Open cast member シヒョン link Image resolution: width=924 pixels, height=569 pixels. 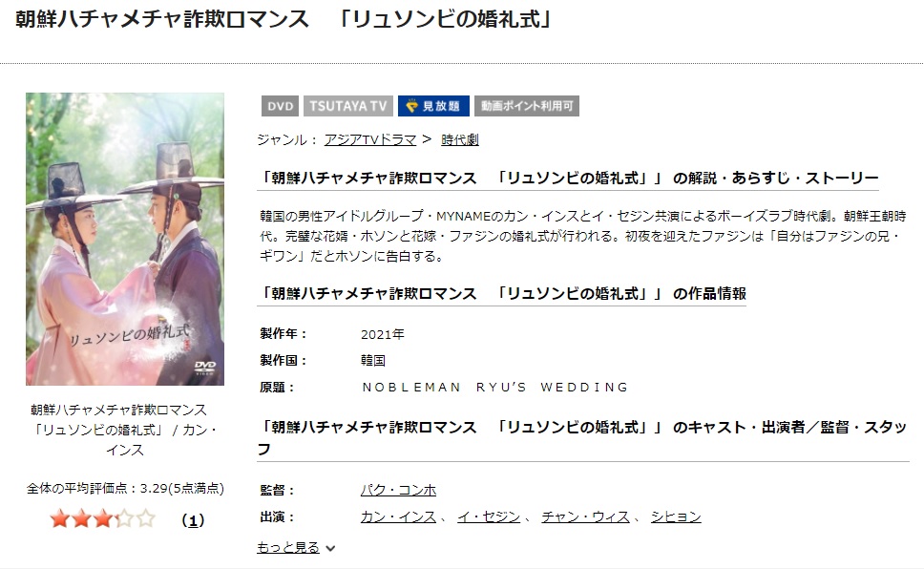pyautogui.click(x=676, y=517)
